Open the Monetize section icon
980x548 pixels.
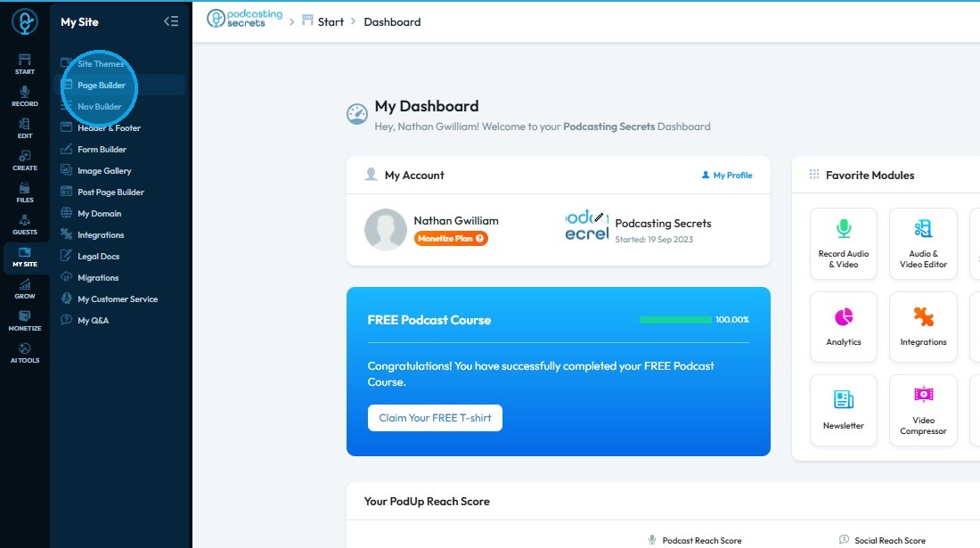24,321
